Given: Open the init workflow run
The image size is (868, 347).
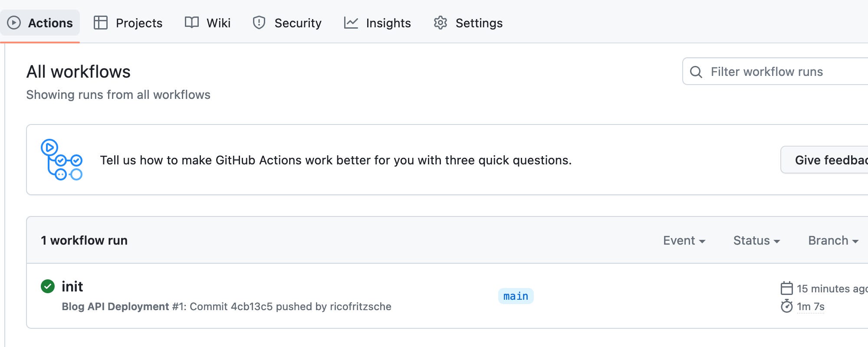Looking at the screenshot, I should (72, 286).
